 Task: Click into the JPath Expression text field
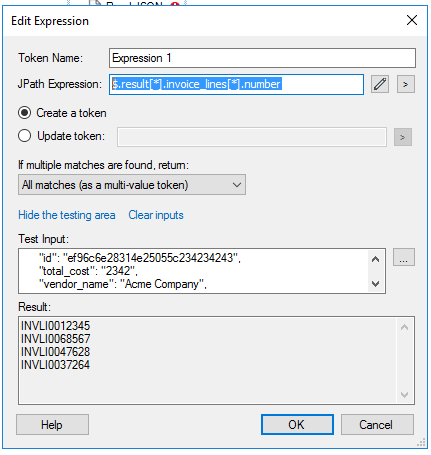[x=236, y=84]
